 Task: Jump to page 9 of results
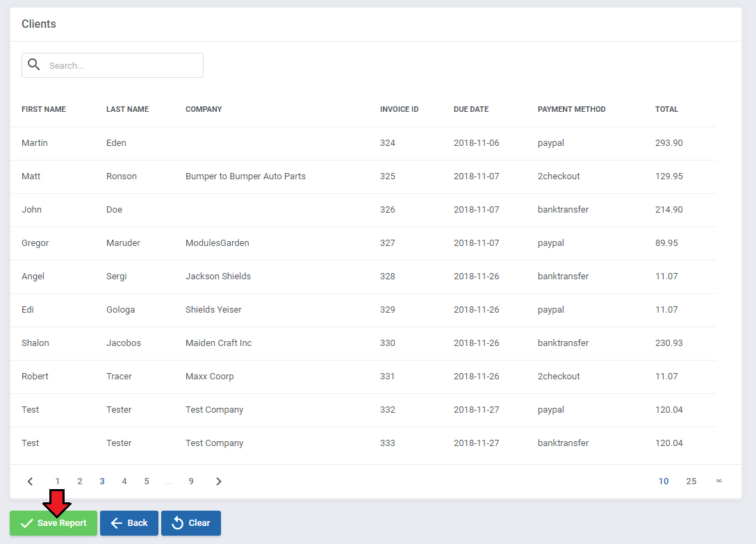coord(191,481)
